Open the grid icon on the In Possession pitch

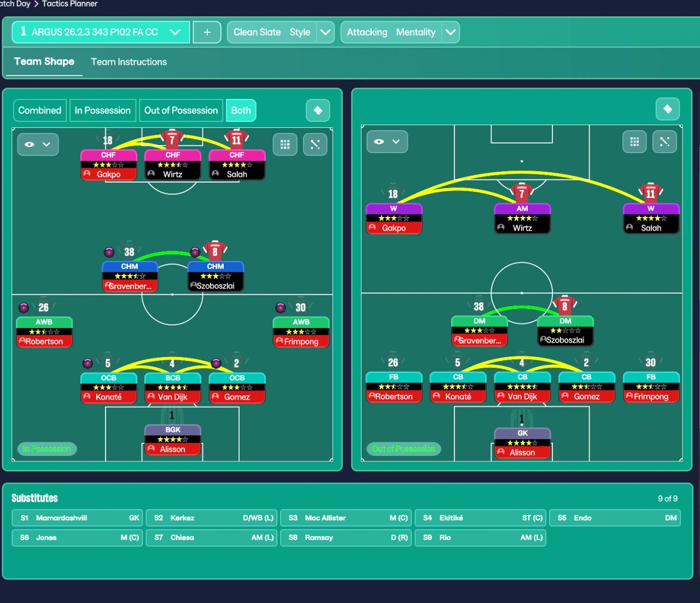[285, 144]
